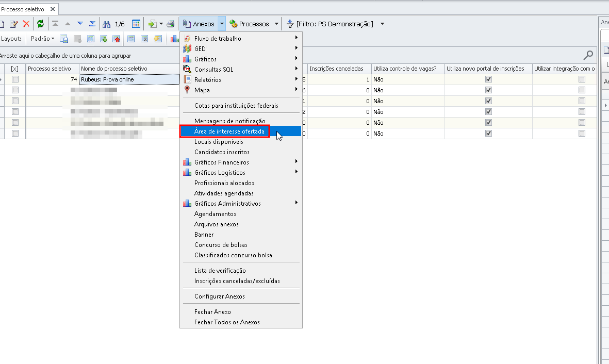Sort by Inscrições canceladas column header
609x364 pixels.
click(x=339, y=69)
